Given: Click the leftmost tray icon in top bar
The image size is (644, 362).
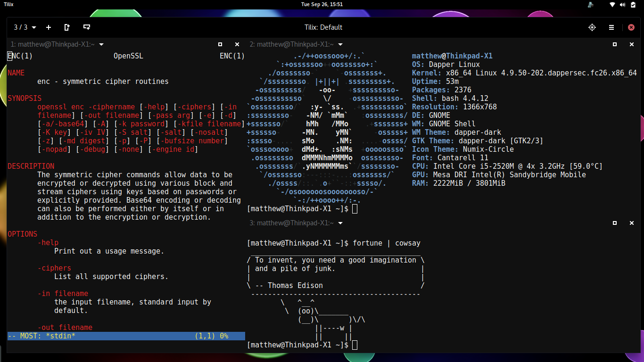Looking at the screenshot, I should (x=590, y=4).
